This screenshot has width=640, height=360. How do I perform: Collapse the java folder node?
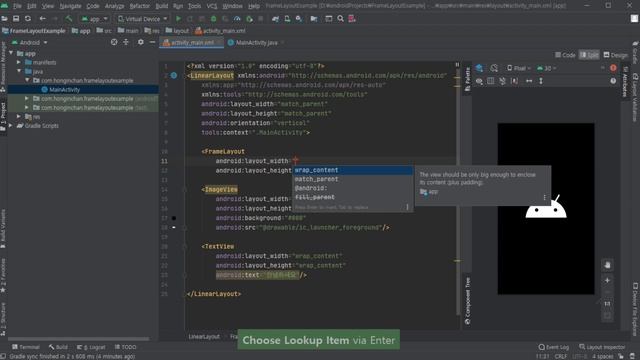[19, 71]
